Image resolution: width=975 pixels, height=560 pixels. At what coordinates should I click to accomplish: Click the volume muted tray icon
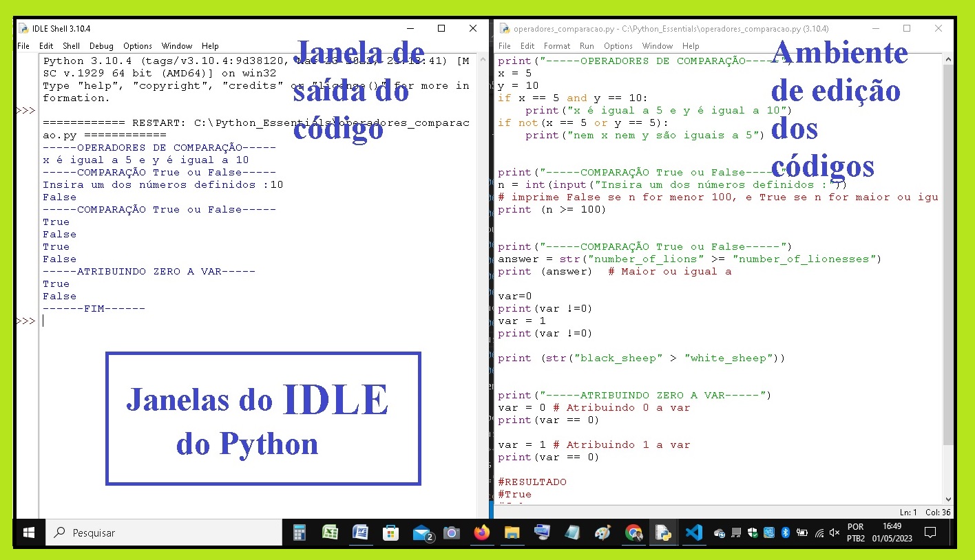(x=835, y=532)
